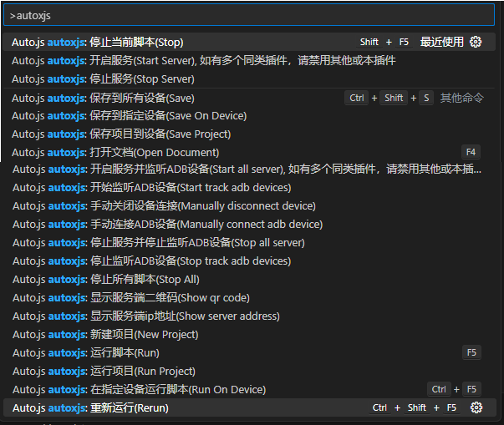
Task: Choose 开始监听ADB设备(Start track adb devices)
Action: [249, 188]
